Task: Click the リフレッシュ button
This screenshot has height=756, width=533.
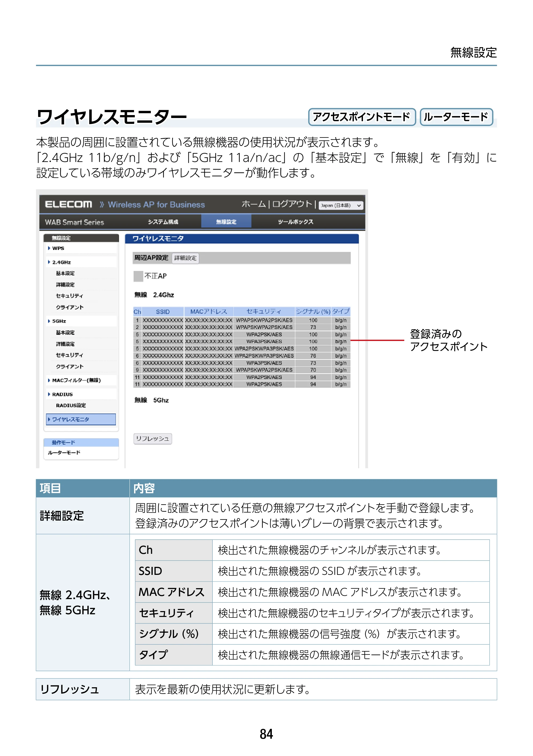Action: click(x=152, y=438)
